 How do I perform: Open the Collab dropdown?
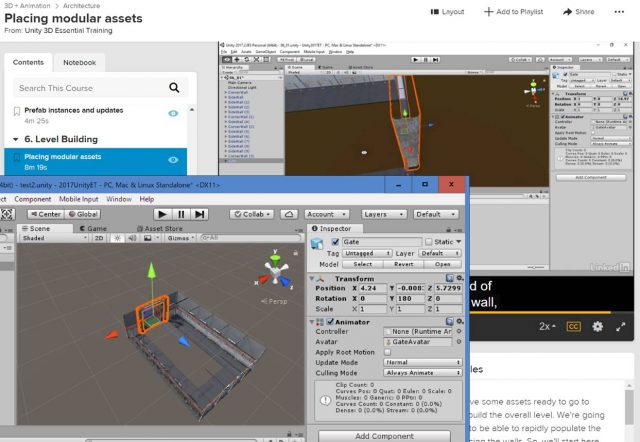click(x=252, y=214)
